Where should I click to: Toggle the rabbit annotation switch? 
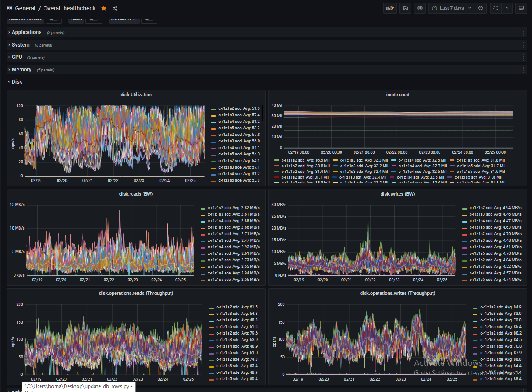coord(93,19)
